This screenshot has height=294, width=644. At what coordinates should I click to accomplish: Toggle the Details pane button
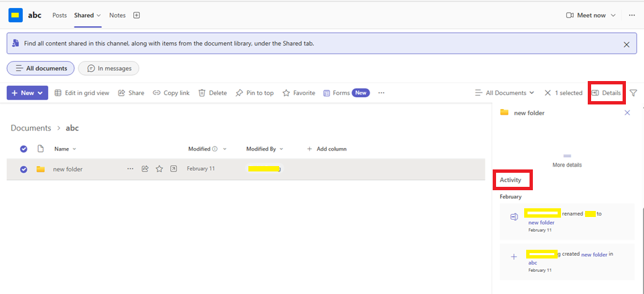(607, 93)
